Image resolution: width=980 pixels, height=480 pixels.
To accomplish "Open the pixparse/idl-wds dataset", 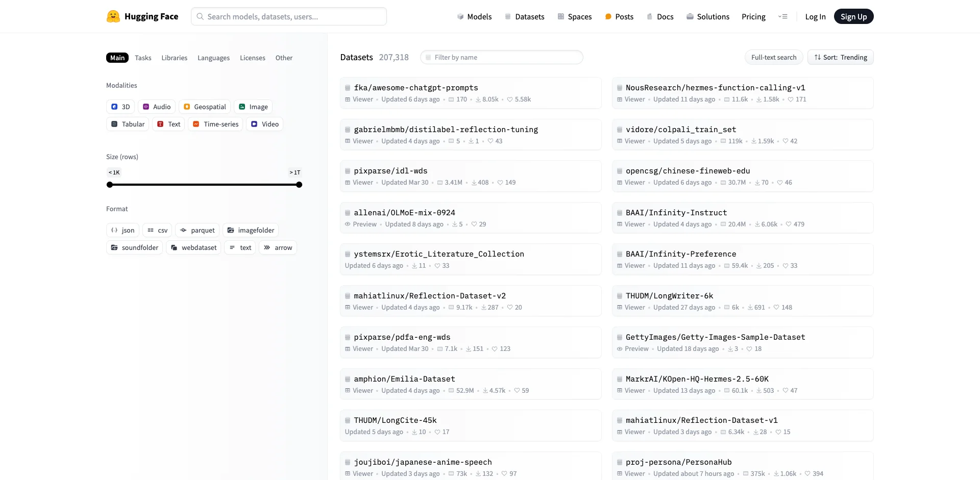I will tap(471, 176).
